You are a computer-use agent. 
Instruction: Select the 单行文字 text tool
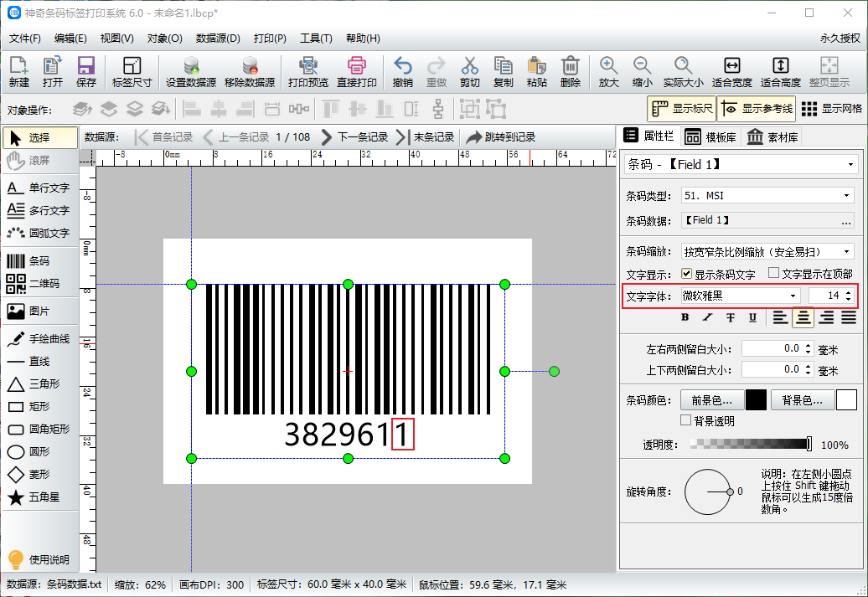[40, 188]
